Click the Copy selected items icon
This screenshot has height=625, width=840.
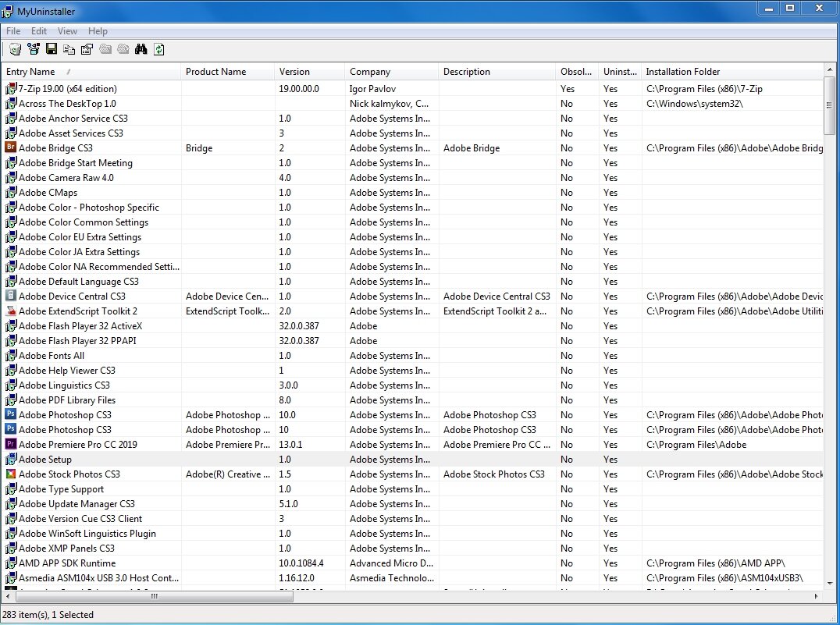69,49
